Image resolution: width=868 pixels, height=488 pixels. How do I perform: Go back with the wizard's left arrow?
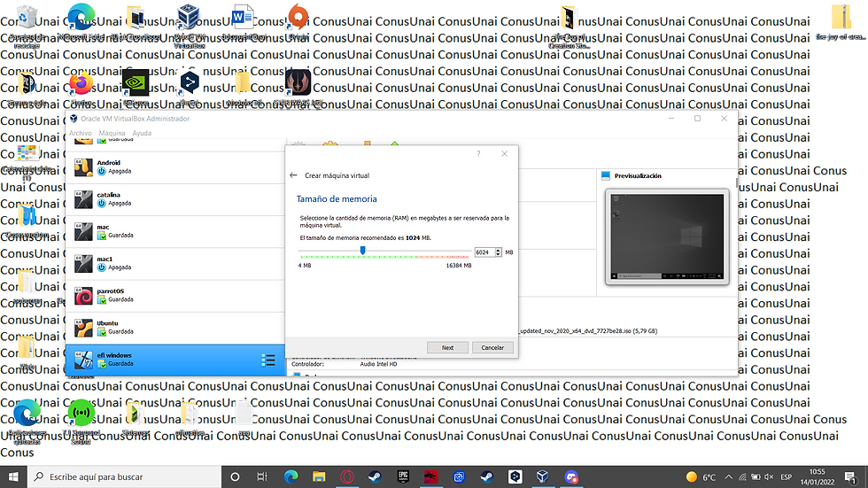click(293, 175)
